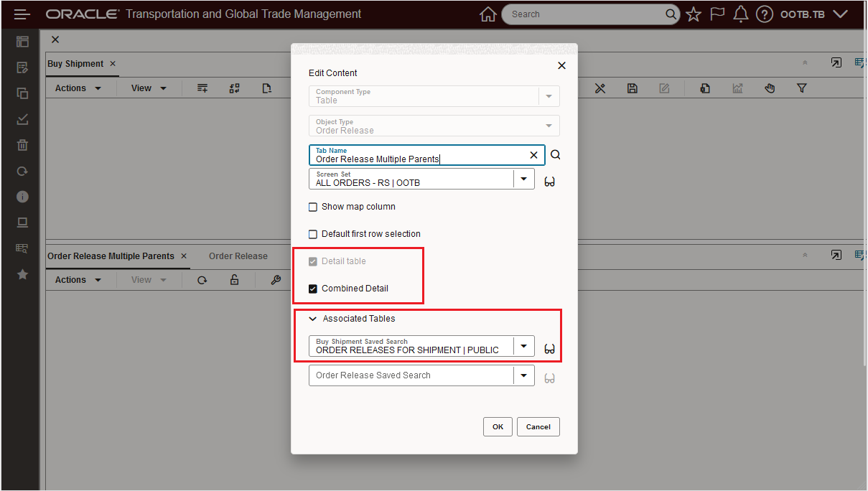Open Buy Shipment Saved Search dropdown

[x=523, y=346]
